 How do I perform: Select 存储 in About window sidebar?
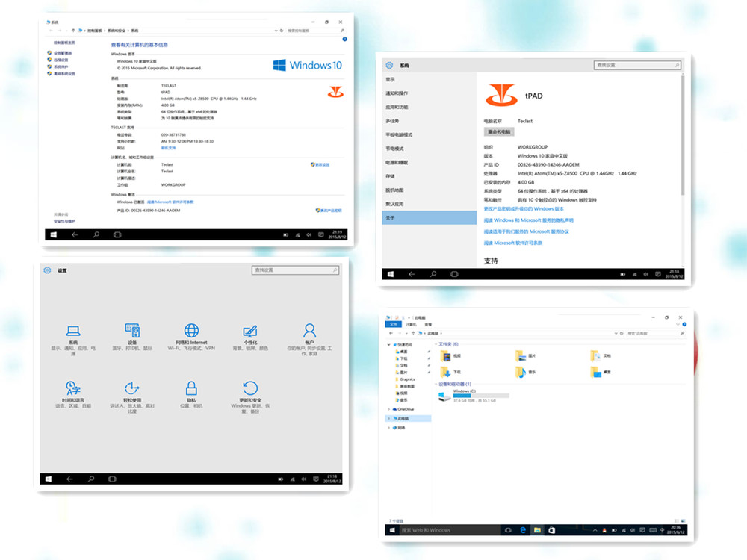(x=430, y=176)
